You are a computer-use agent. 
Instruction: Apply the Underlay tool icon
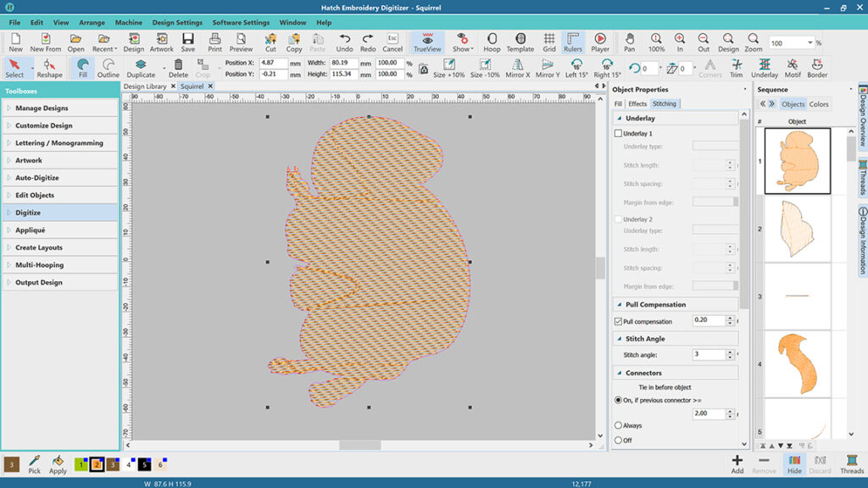[764, 68]
